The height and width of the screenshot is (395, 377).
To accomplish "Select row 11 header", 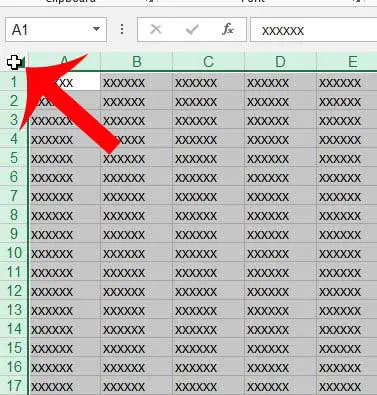I will pos(14,272).
